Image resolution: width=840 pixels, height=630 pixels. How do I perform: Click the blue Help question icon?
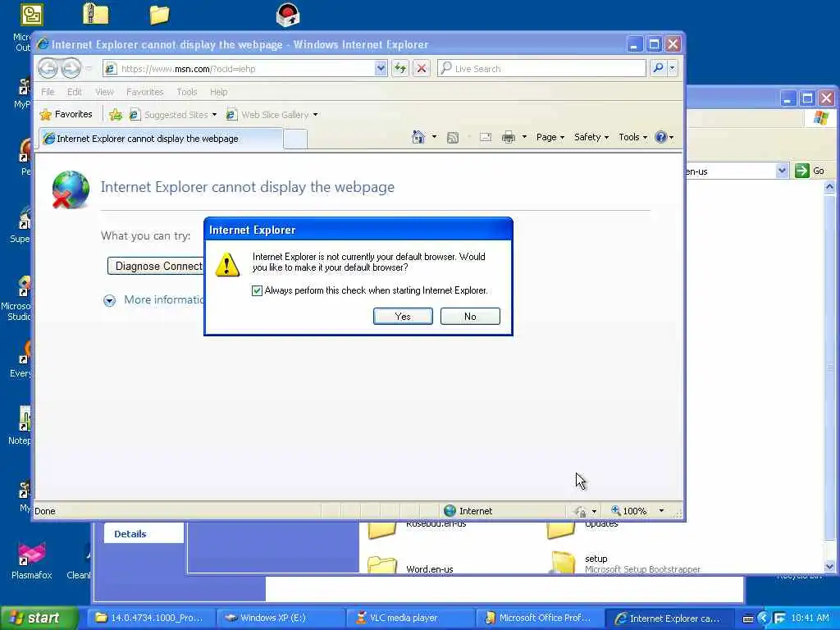[661, 137]
